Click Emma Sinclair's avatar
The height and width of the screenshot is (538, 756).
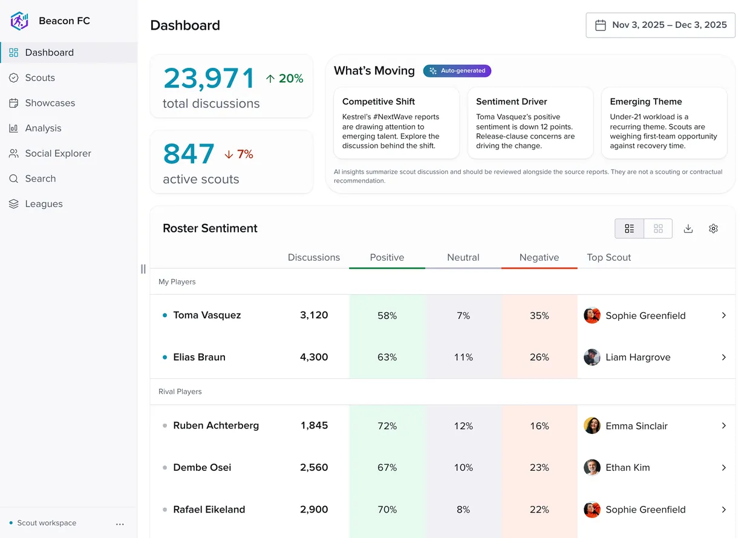pos(592,425)
